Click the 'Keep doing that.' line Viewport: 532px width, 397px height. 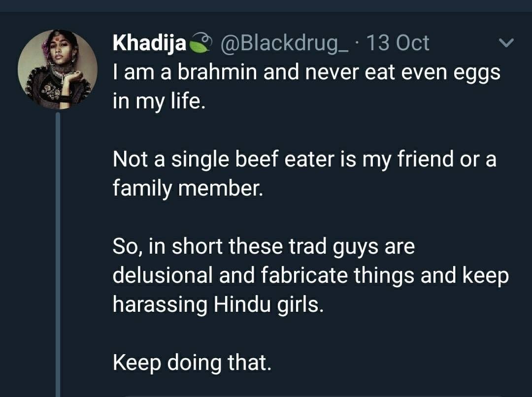192,363
